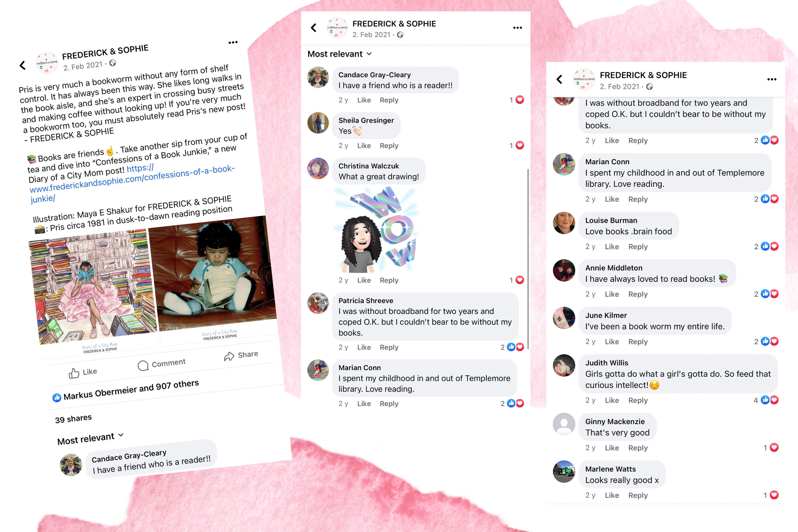Expand the Most relevant dropdown in the middle panel
The image size is (798, 532).
point(340,54)
